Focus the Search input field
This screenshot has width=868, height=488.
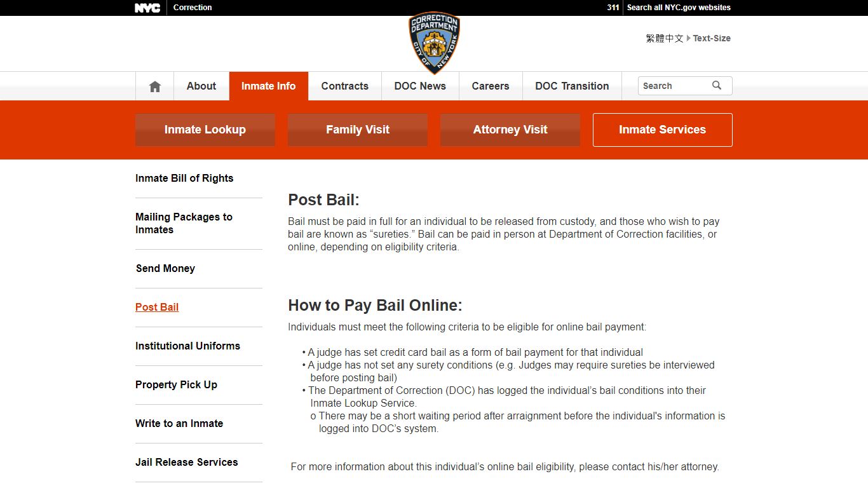click(675, 86)
